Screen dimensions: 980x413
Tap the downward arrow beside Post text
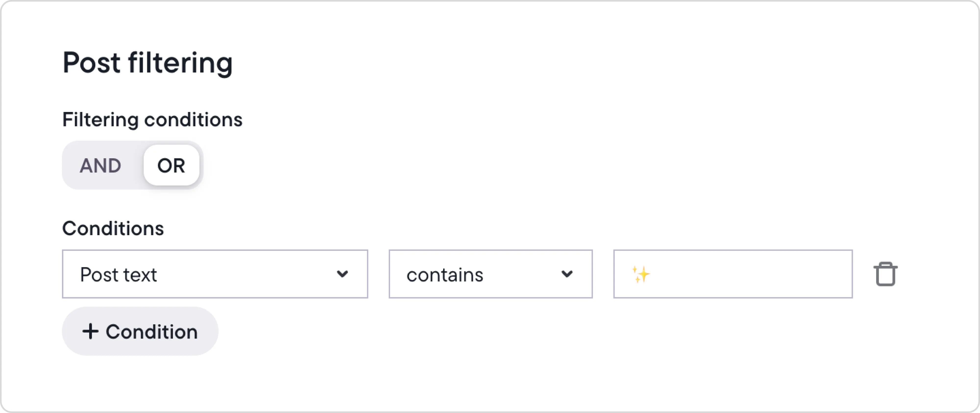click(342, 274)
